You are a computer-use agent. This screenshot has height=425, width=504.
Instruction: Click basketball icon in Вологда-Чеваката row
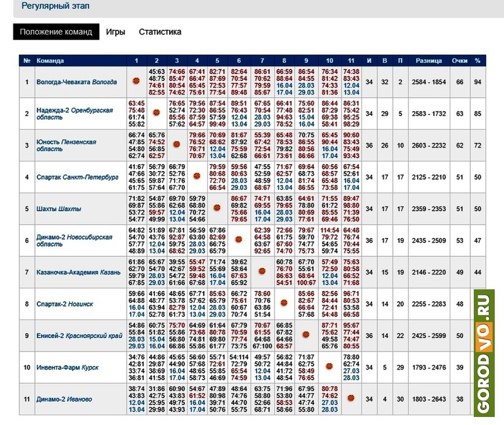click(136, 81)
